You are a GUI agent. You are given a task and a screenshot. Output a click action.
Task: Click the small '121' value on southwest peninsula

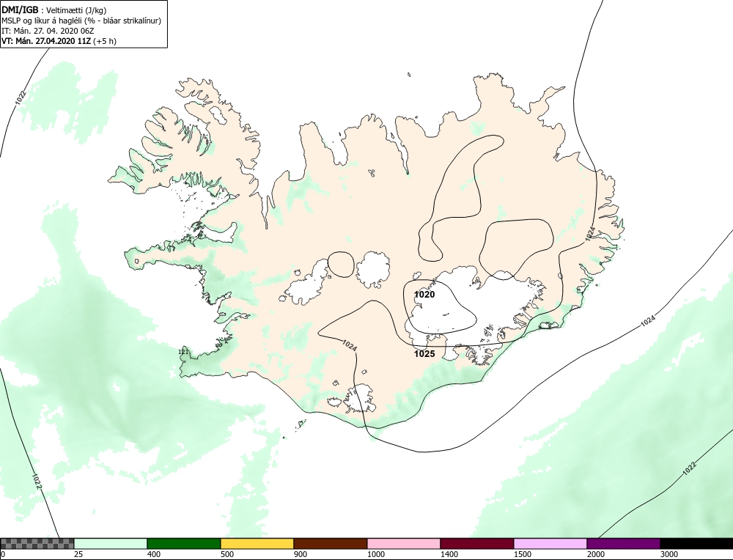coord(184,352)
